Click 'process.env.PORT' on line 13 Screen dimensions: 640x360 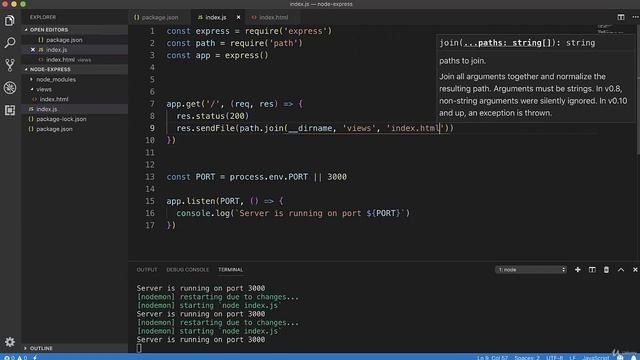[269, 177]
